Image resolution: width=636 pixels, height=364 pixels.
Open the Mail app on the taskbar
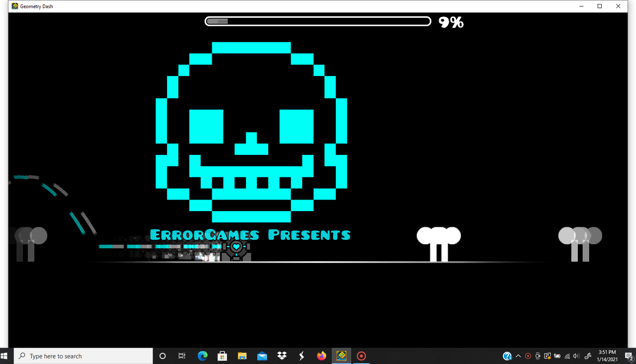coord(262,356)
